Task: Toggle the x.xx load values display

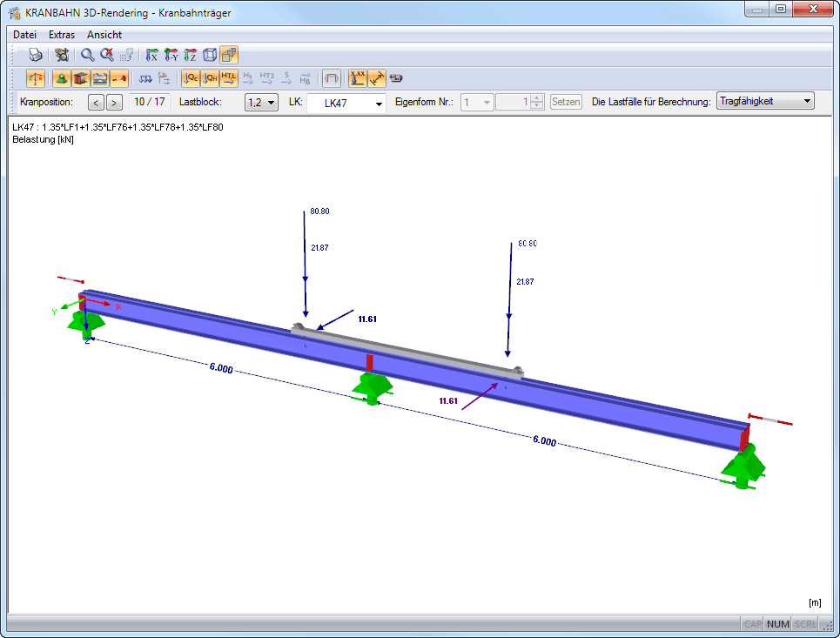Action: (x=357, y=78)
